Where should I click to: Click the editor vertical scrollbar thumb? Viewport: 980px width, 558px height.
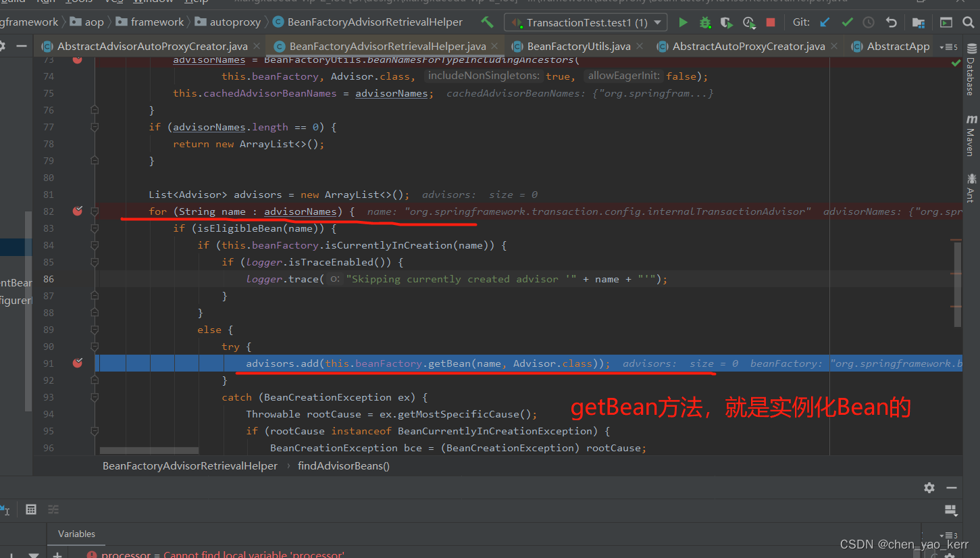pyautogui.click(x=958, y=284)
